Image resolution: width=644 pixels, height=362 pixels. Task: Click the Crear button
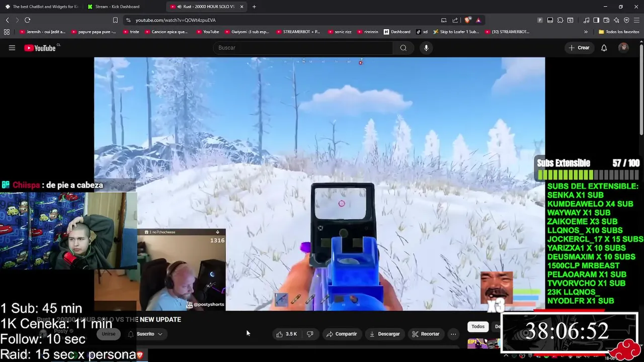(579, 48)
